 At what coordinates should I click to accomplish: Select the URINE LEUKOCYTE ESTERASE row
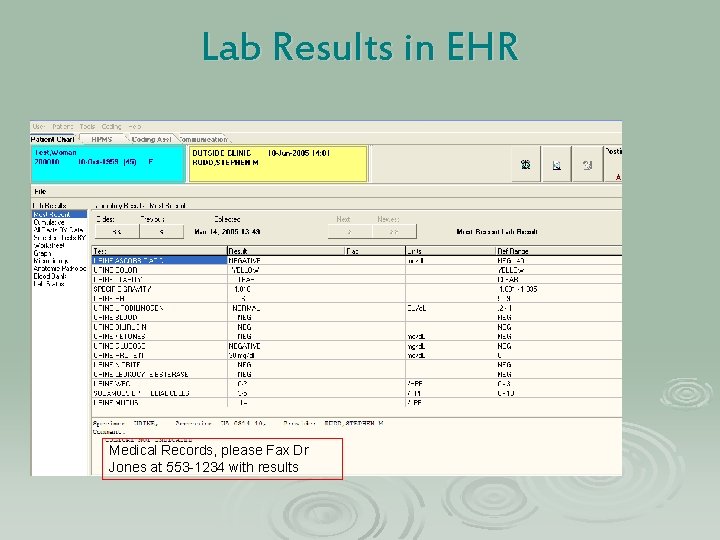click(357, 374)
